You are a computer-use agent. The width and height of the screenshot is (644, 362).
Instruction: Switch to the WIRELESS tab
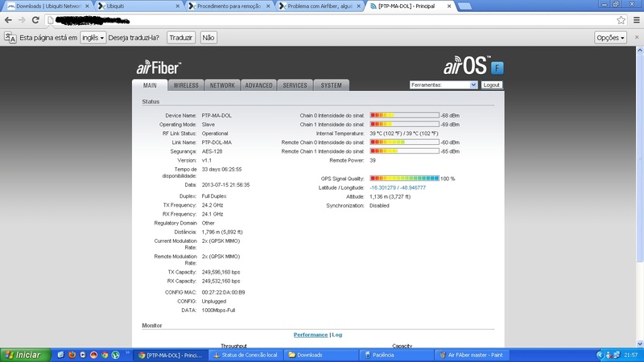click(x=186, y=85)
